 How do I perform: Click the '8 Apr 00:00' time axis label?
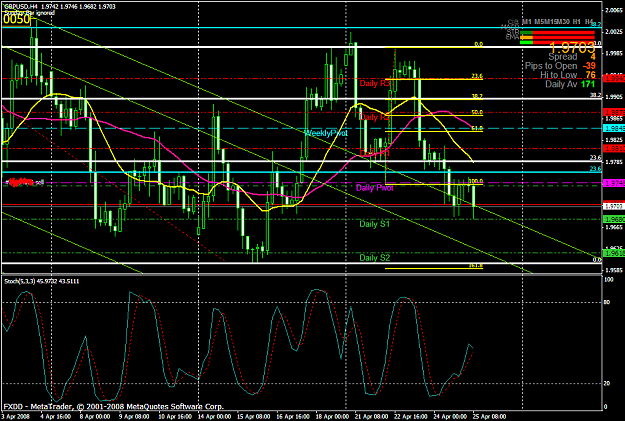coord(95,417)
